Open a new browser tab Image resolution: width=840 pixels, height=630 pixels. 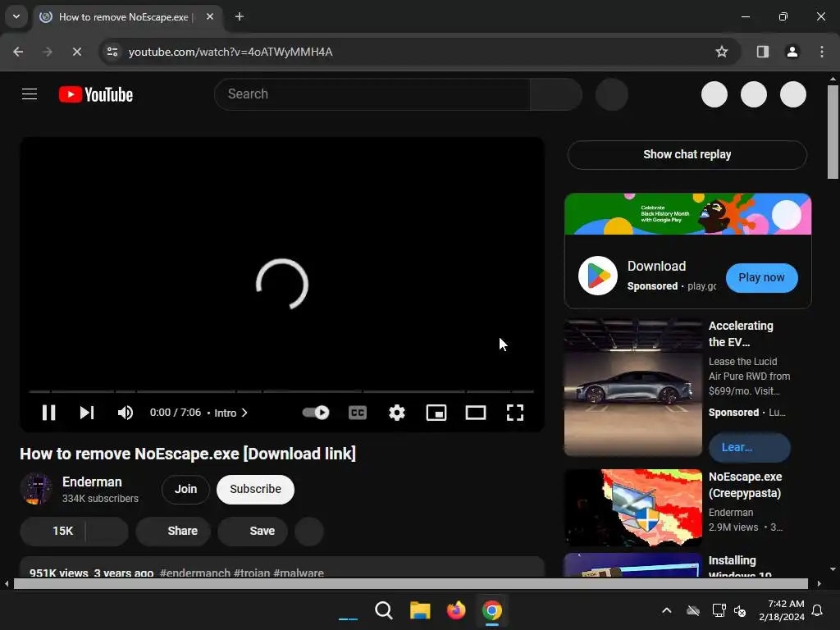point(240,16)
